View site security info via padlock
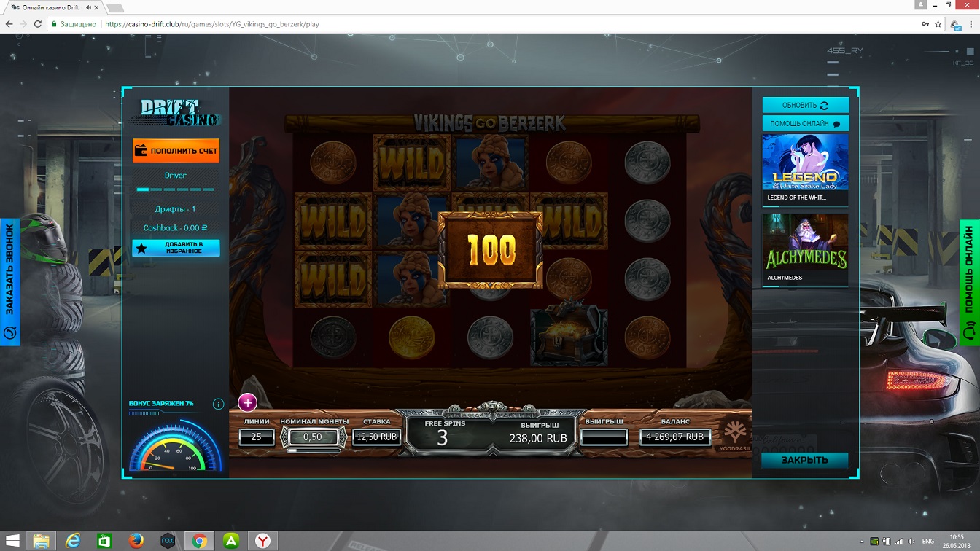 (x=54, y=24)
